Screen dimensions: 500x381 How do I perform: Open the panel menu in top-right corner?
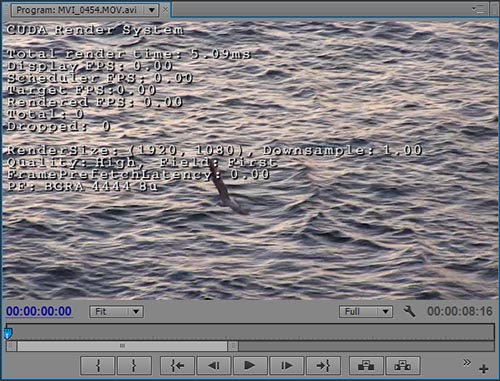[478, 9]
